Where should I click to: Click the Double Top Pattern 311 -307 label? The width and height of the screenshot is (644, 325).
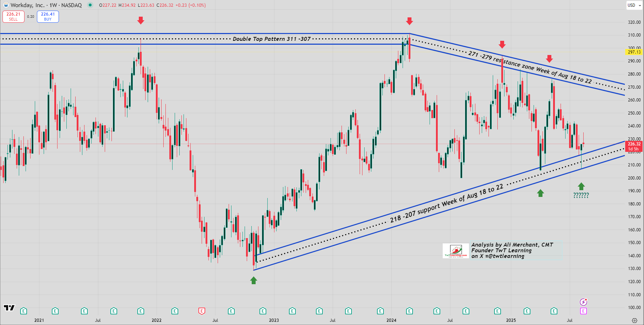272,39
